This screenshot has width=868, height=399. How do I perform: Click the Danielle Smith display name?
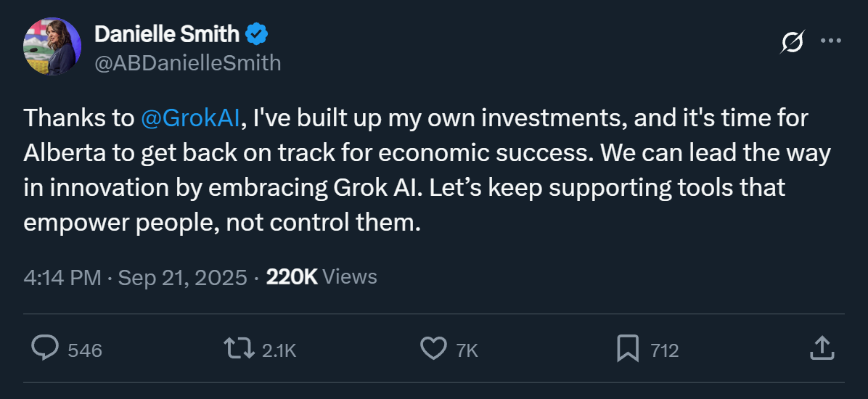pos(167,33)
